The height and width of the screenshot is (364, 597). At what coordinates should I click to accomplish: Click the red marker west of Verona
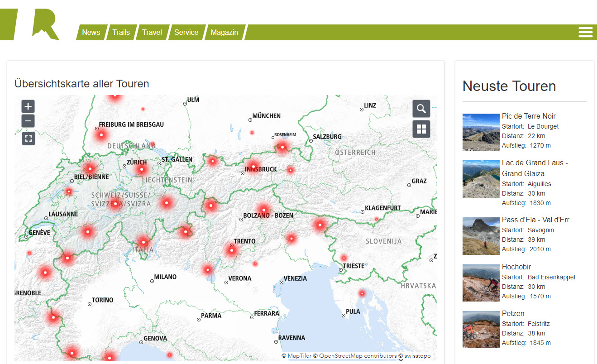pyautogui.click(x=207, y=270)
